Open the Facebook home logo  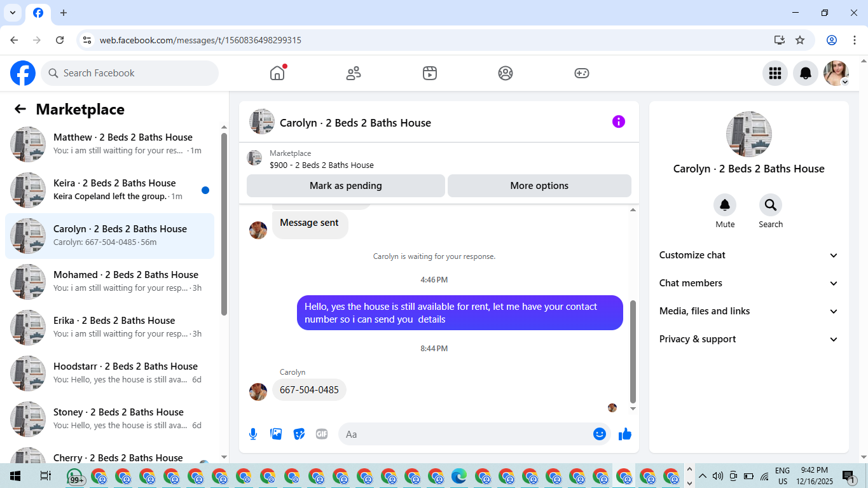coord(23,73)
